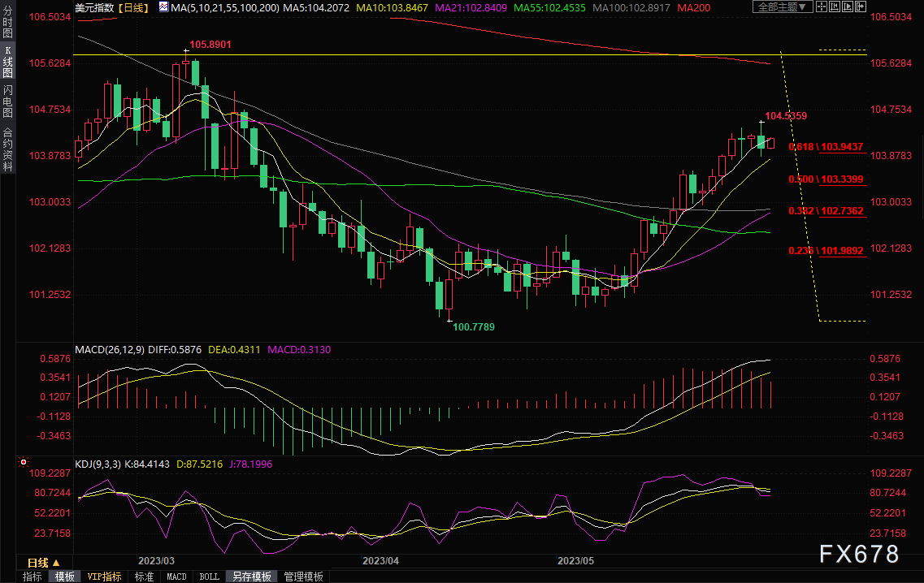Screen dimensions: 924x583
Task: Click the MA10:103.8467 label
Action: pyautogui.click(x=392, y=7)
